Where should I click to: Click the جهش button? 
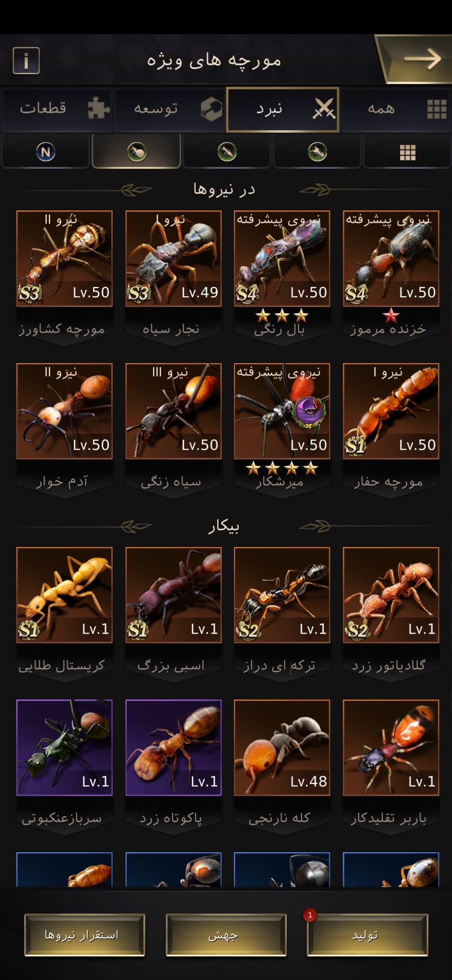226,935
